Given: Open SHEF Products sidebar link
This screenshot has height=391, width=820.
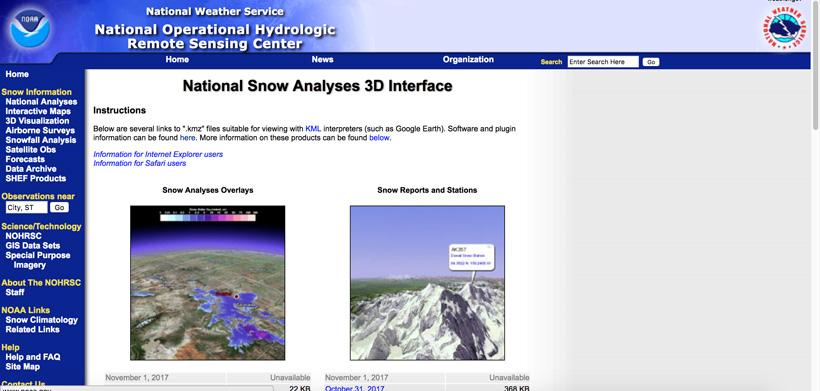Looking at the screenshot, I should (36, 178).
